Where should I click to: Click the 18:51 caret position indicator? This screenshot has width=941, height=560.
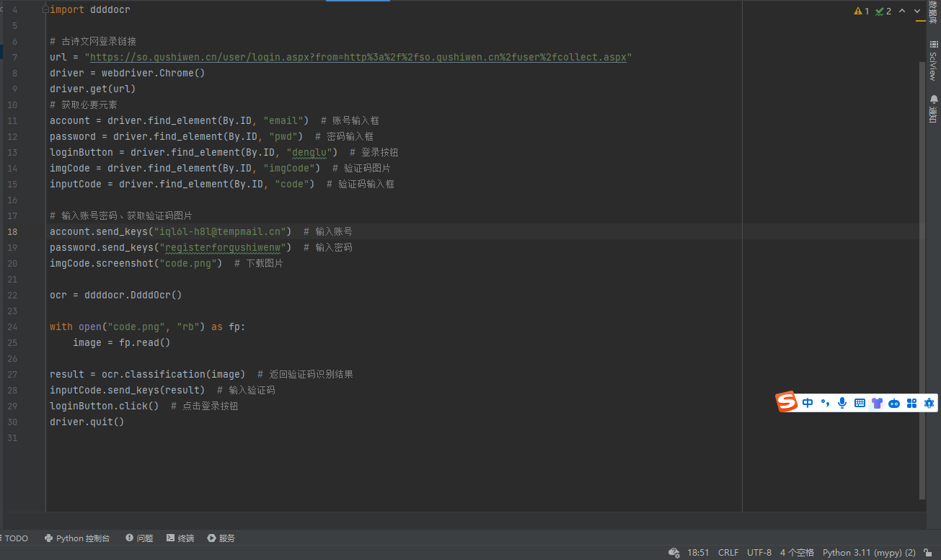tap(698, 553)
